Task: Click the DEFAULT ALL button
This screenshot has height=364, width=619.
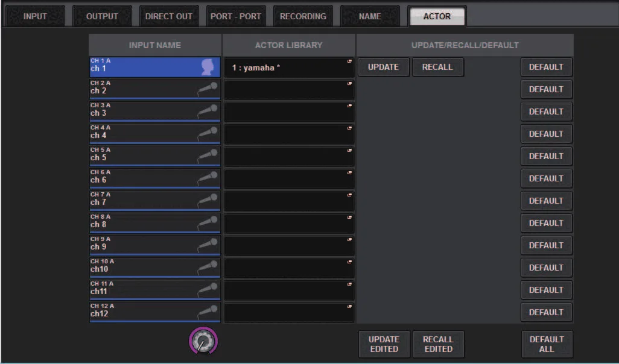Action: [547, 344]
